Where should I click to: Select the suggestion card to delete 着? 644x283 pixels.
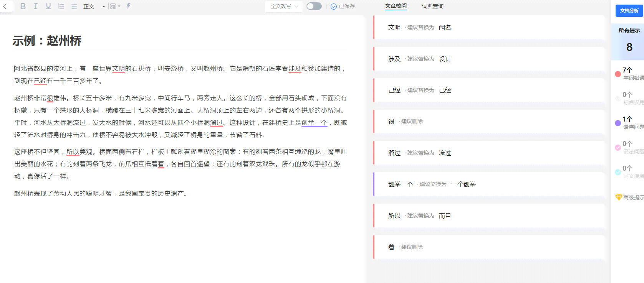point(489,247)
